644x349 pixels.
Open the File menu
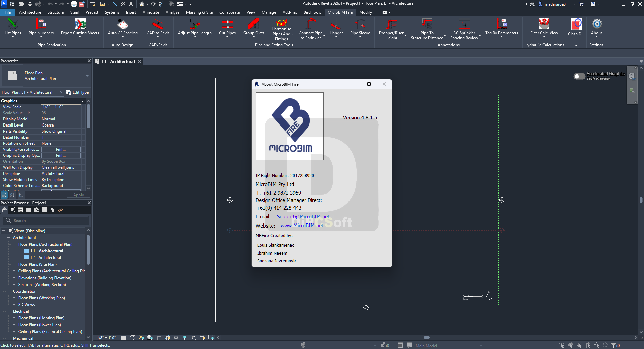point(8,12)
